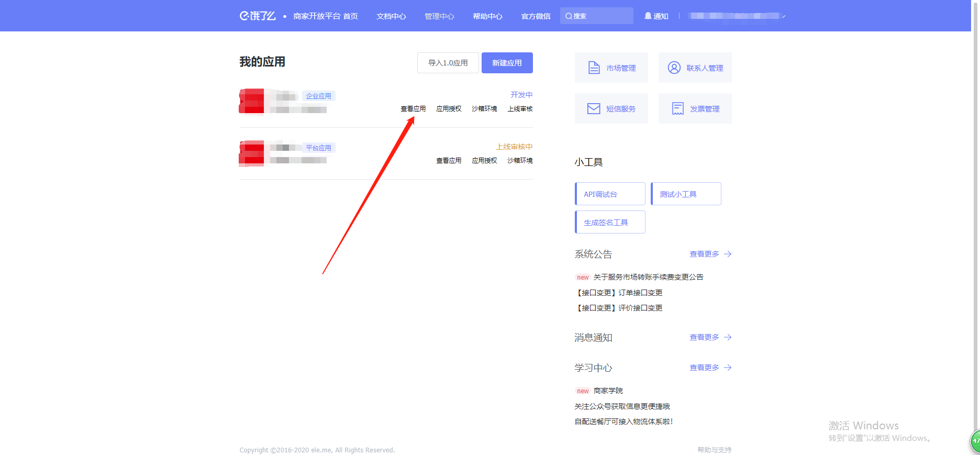Open the 联系人管理 person icon
The image size is (980, 455).
pyautogui.click(x=674, y=68)
